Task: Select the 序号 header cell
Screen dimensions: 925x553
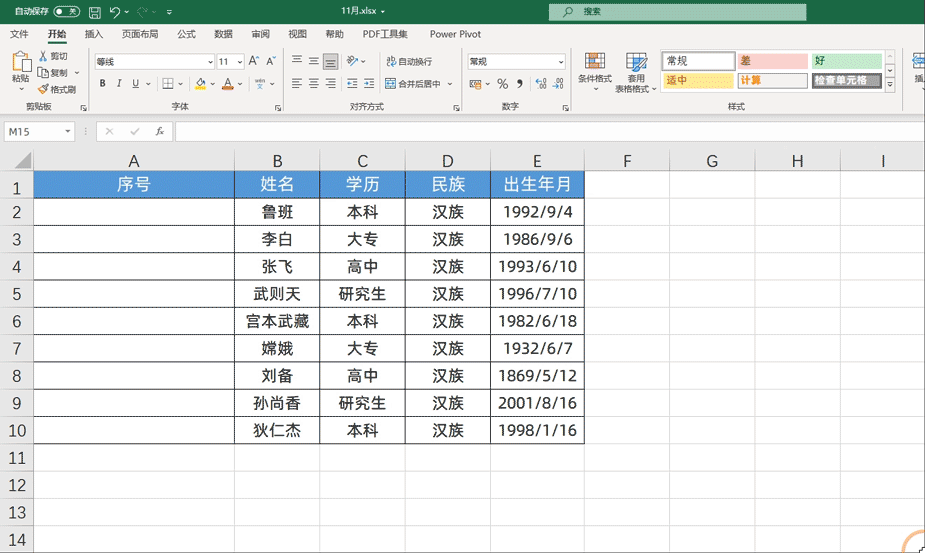Action: 134,184
